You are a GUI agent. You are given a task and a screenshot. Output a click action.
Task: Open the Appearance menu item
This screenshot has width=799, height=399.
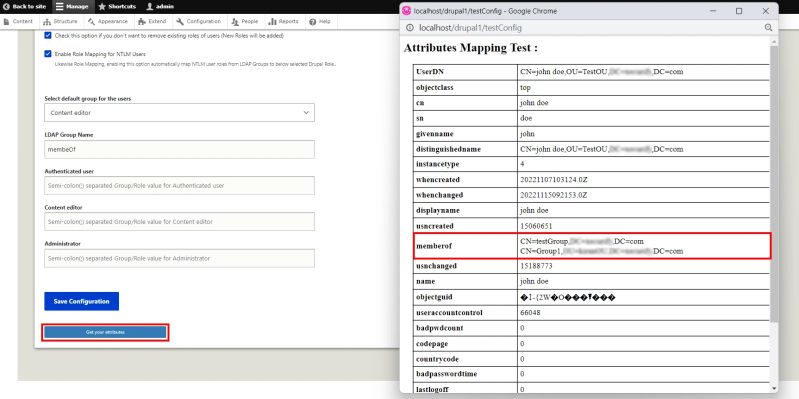108,21
